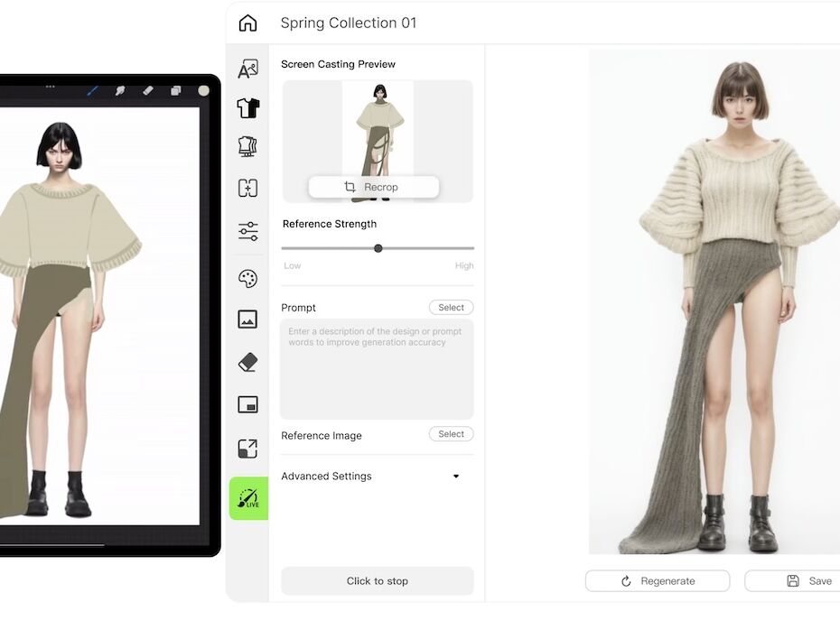840x630 pixels.
Task: Save the generated image
Action: pyautogui.click(x=809, y=581)
